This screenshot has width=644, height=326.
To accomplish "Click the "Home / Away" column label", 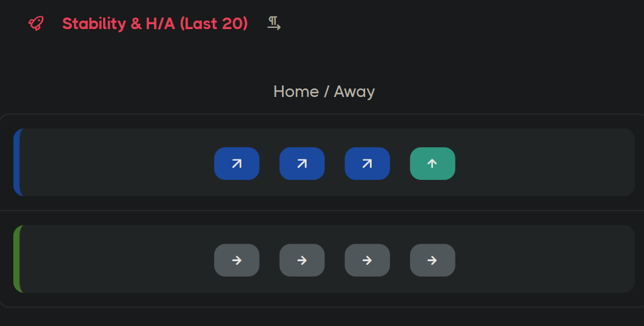I will coord(324,91).
